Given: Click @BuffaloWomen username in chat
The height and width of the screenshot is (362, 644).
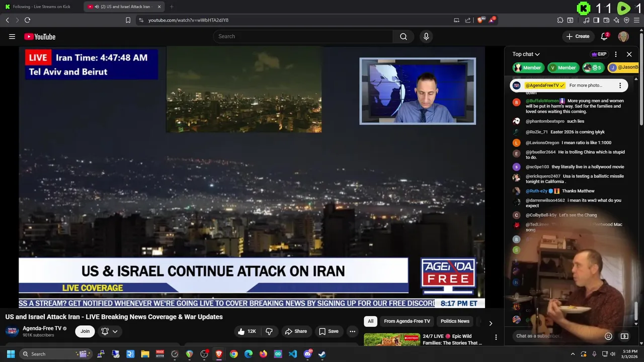Looking at the screenshot, I should coord(542,101).
